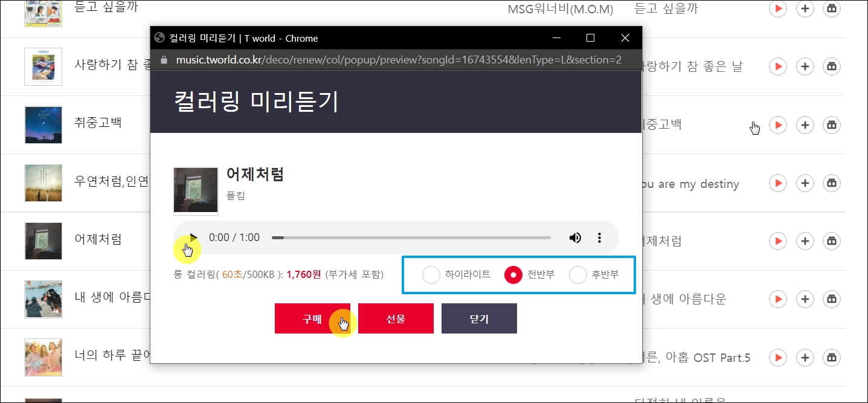Add 어제처럼 list row with plus icon
The image size is (868, 403).
(x=805, y=241)
